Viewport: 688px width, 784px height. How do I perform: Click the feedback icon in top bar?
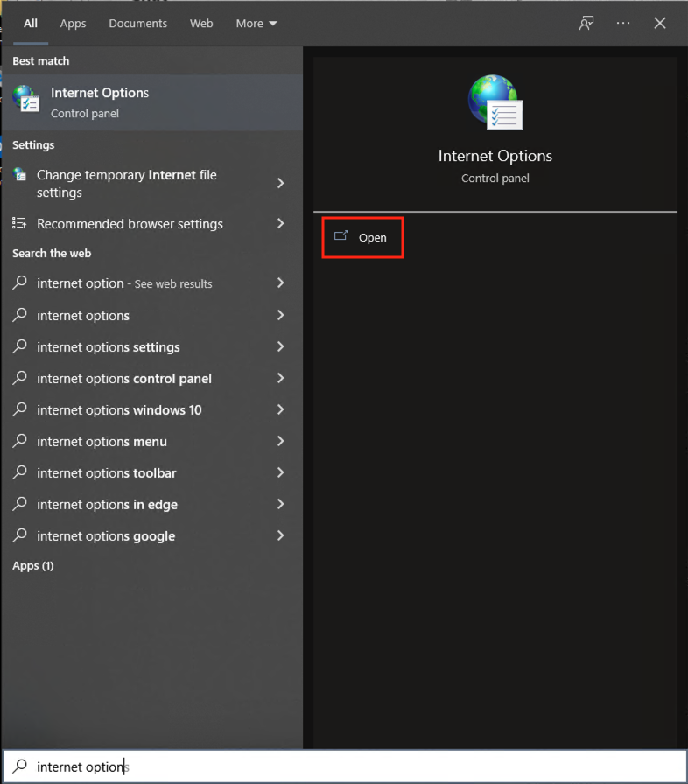click(x=586, y=24)
